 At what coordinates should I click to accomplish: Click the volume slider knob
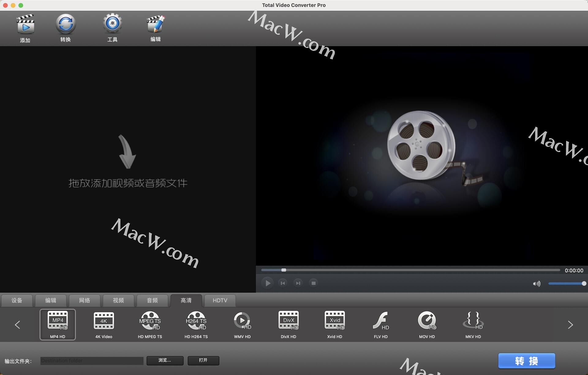click(x=584, y=283)
